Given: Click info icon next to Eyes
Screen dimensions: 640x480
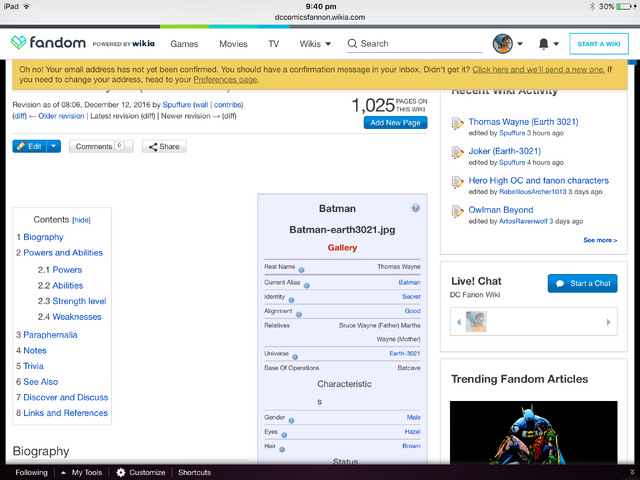Looking at the screenshot, I should (284, 435).
